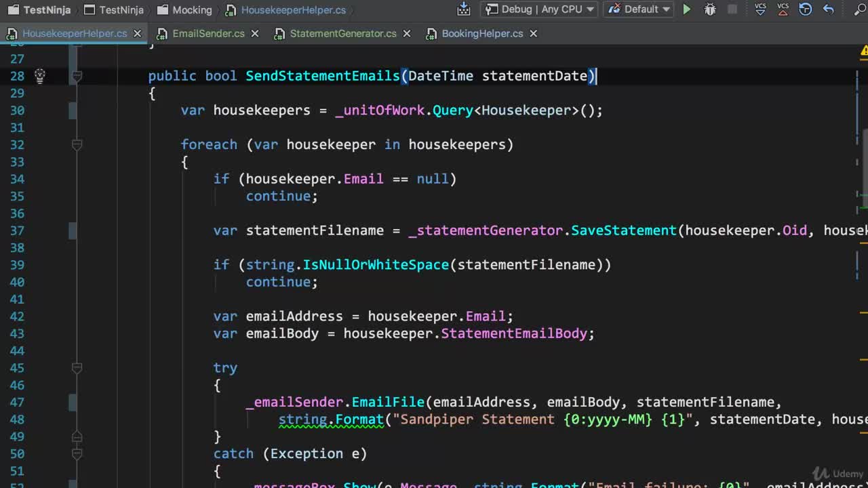Collapse the SendStatementEmails method fold marker
868x488 pixels.
(77, 76)
